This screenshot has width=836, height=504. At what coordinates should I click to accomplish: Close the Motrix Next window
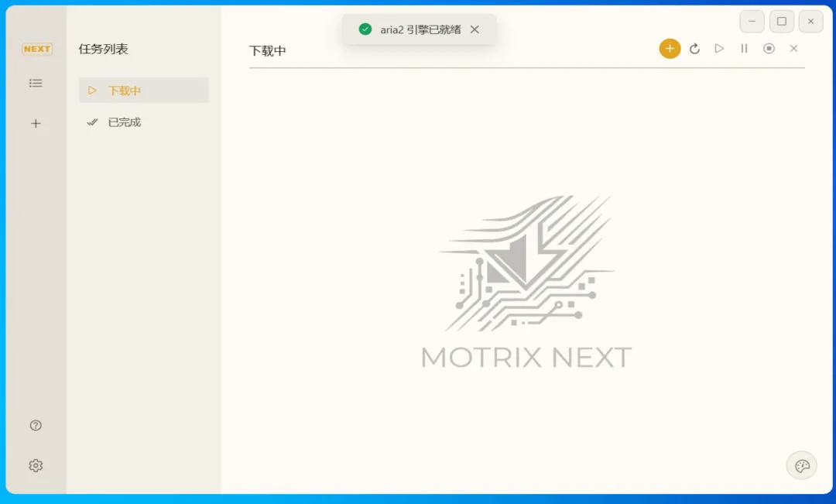(811, 22)
